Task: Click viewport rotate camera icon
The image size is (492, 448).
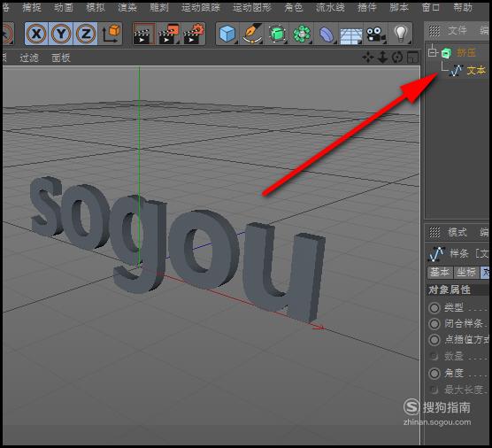Action: (397, 58)
